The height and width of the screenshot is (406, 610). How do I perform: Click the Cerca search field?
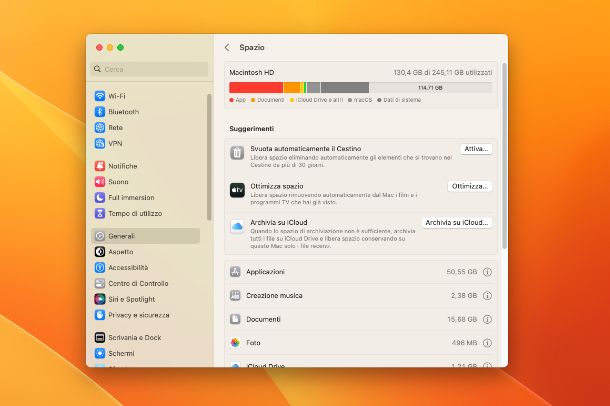(x=150, y=69)
